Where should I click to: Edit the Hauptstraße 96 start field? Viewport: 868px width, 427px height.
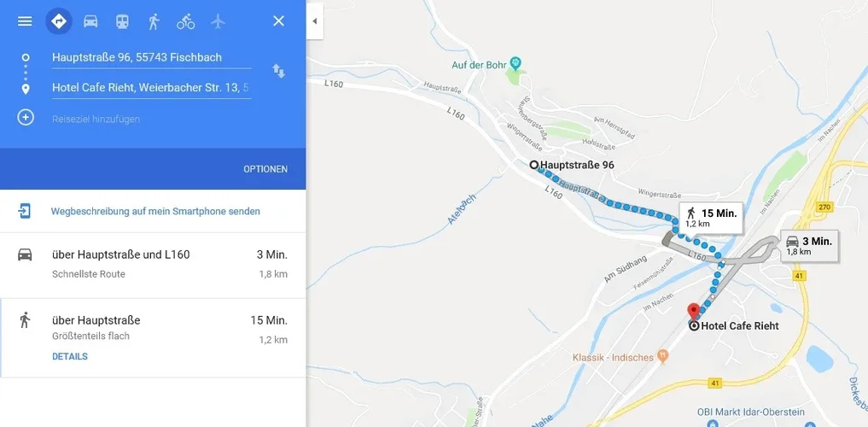coord(151,57)
